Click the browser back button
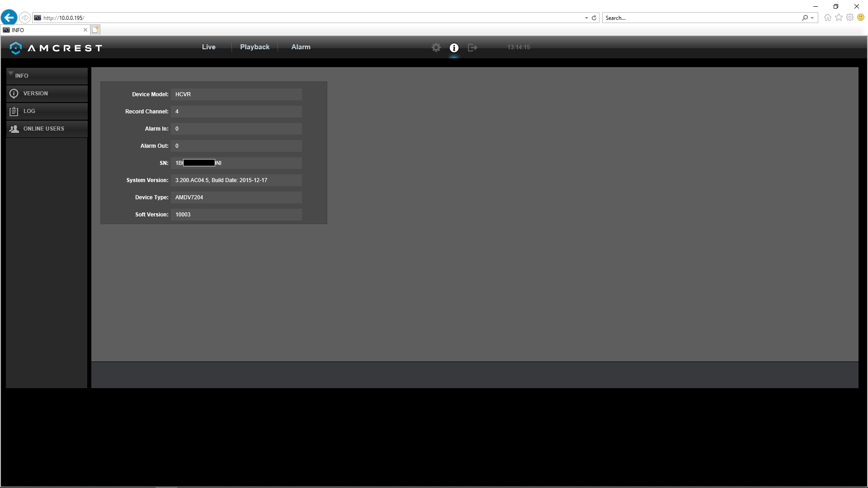Viewport: 868px width, 488px height. [x=9, y=18]
